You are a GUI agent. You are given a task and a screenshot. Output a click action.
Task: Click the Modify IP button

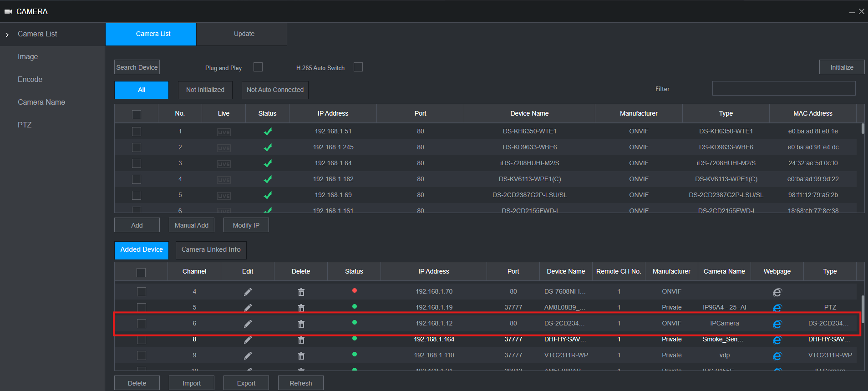click(246, 225)
